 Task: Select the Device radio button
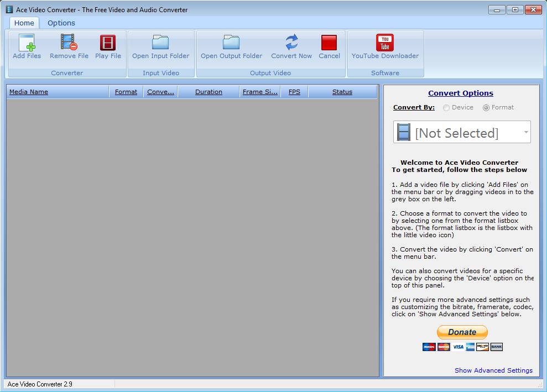coord(446,108)
